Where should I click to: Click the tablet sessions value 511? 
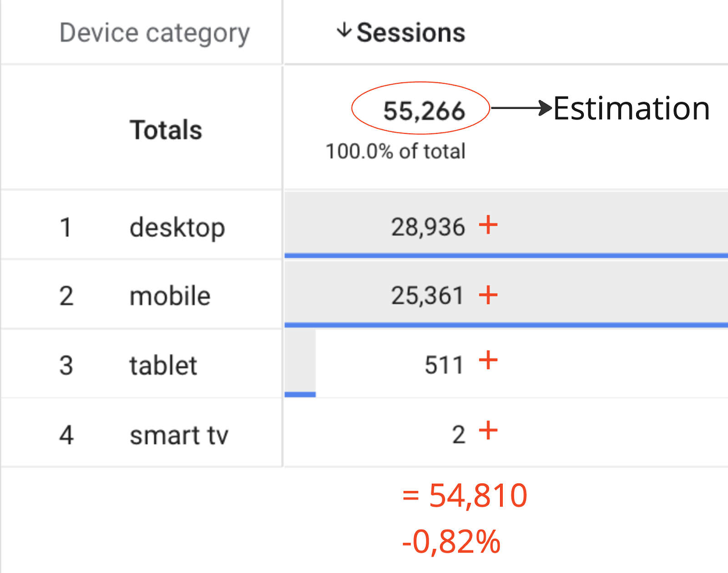click(444, 365)
